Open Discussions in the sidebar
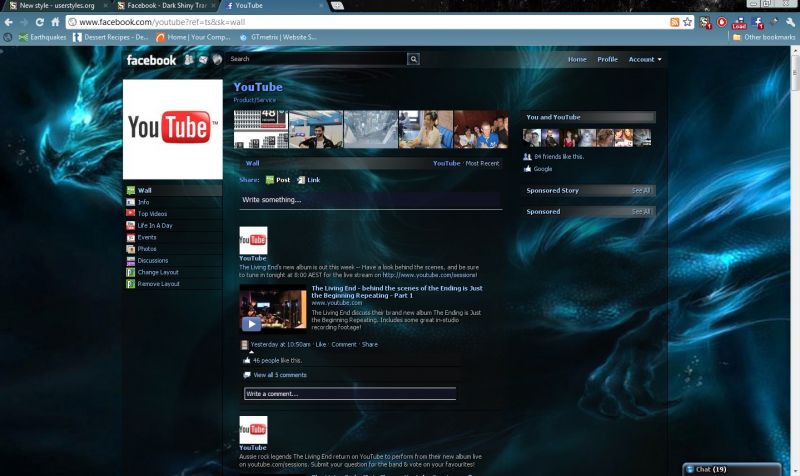The width and height of the screenshot is (800, 476). [173, 261]
